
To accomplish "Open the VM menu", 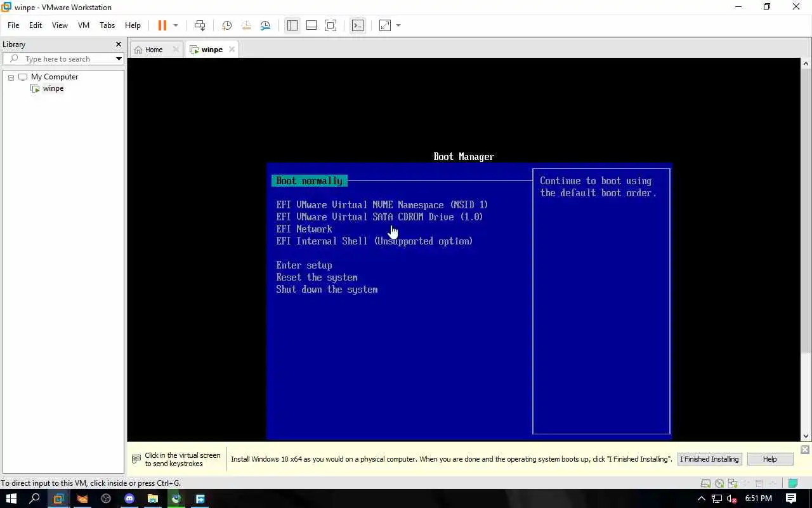I will [x=84, y=25].
